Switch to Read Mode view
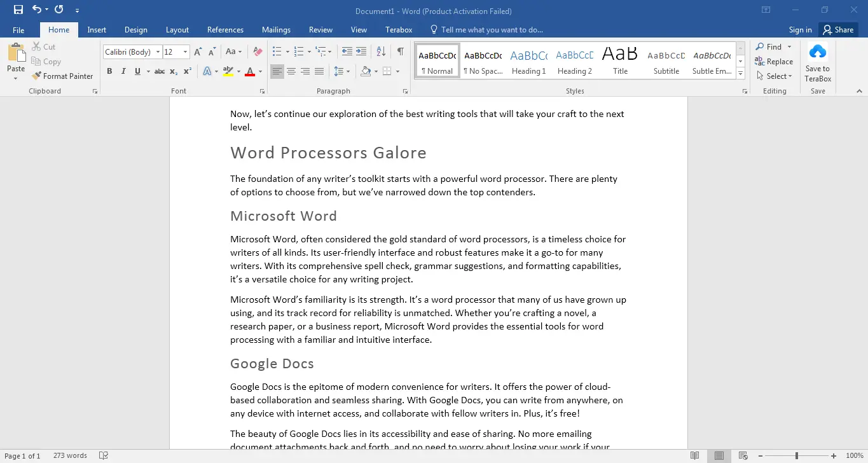 695,456
